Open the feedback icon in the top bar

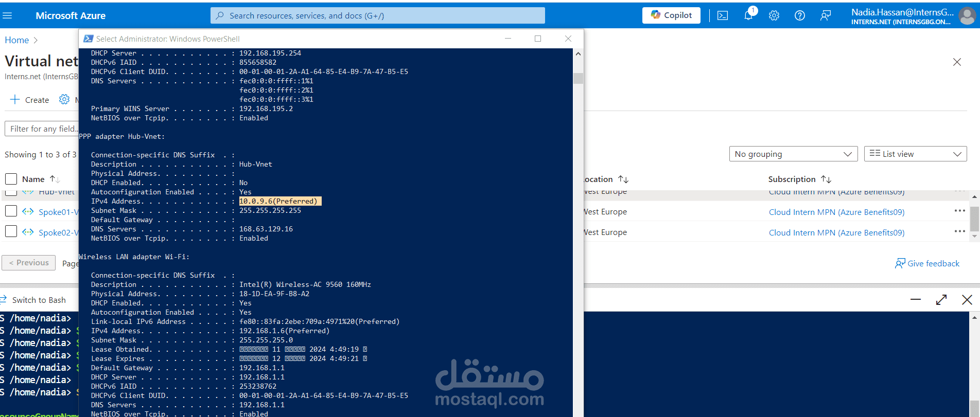point(826,15)
